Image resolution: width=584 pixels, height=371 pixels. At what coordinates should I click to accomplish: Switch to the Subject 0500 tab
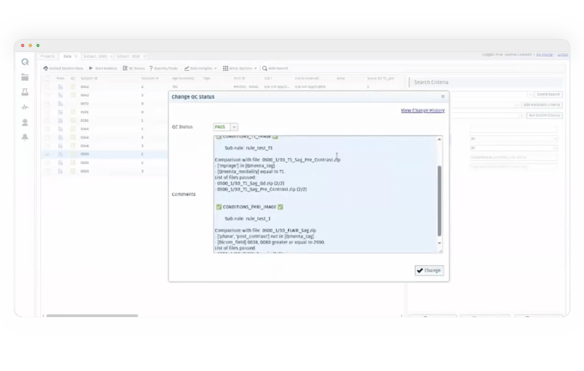tap(129, 56)
